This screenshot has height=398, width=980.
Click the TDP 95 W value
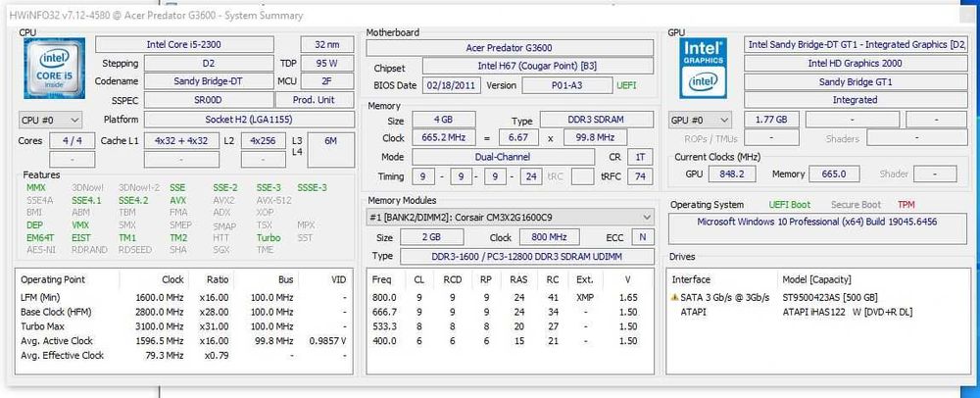[x=327, y=63]
